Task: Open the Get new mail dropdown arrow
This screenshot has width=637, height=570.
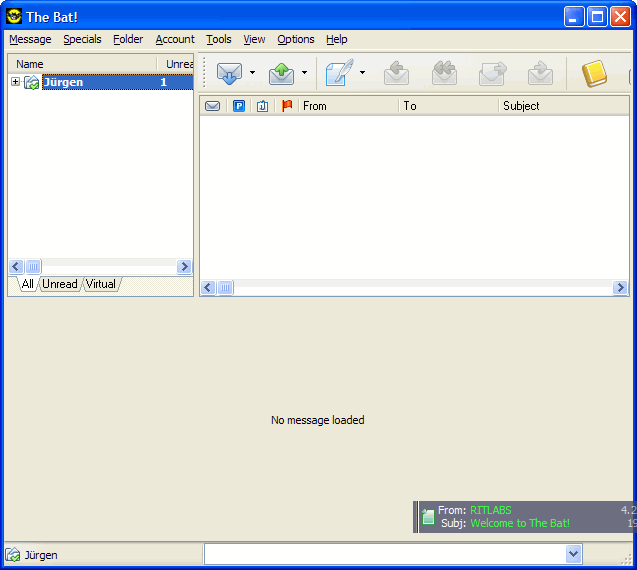Action: (252, 73)
